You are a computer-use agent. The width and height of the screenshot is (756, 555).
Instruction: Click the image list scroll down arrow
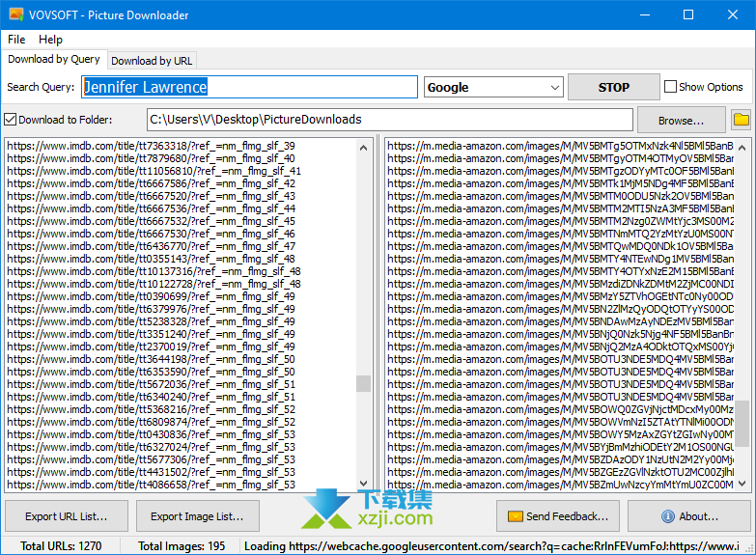(x=742, y=484)
